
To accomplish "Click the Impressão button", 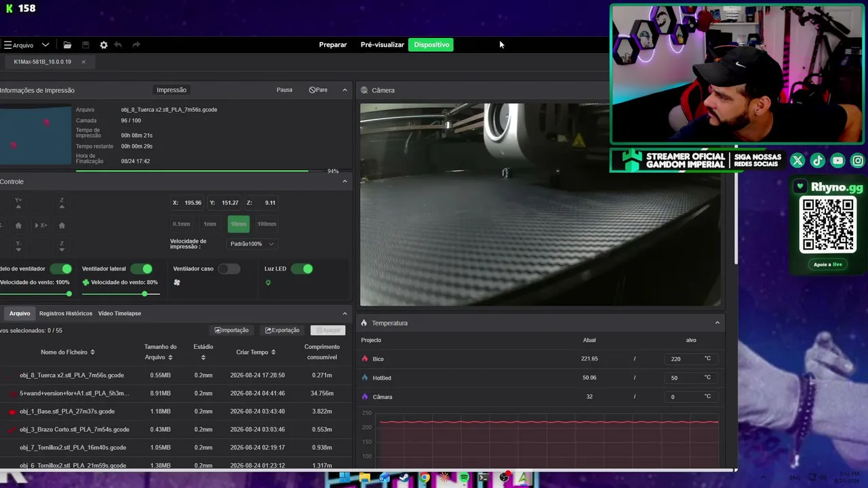I will coord(172,90).
